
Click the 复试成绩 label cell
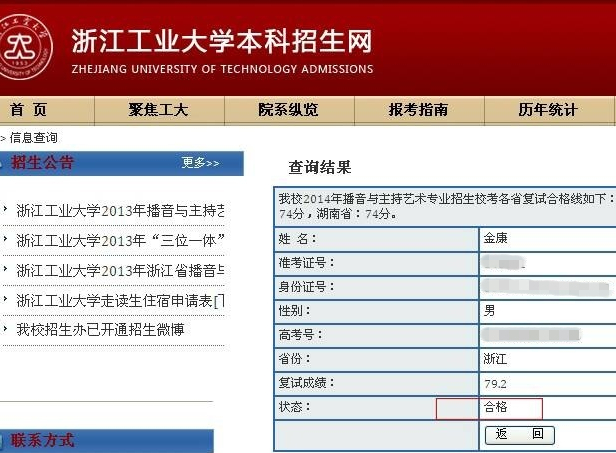(376, 383)
